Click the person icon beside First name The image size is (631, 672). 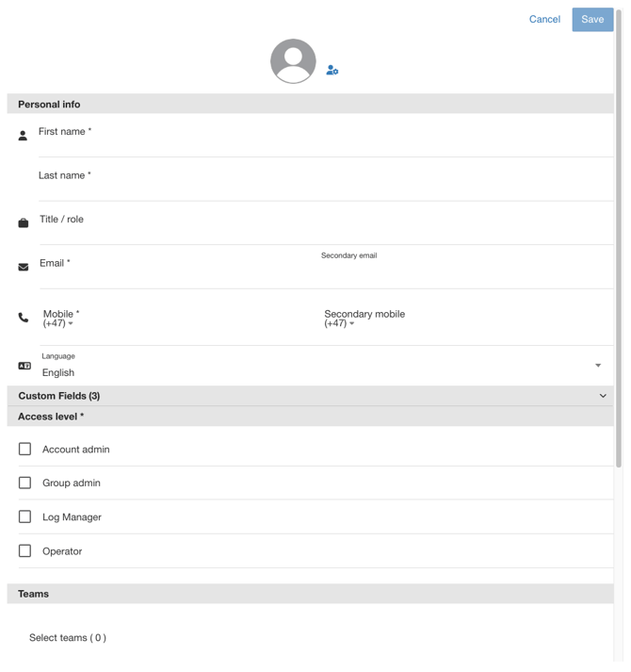pos(23,136)
